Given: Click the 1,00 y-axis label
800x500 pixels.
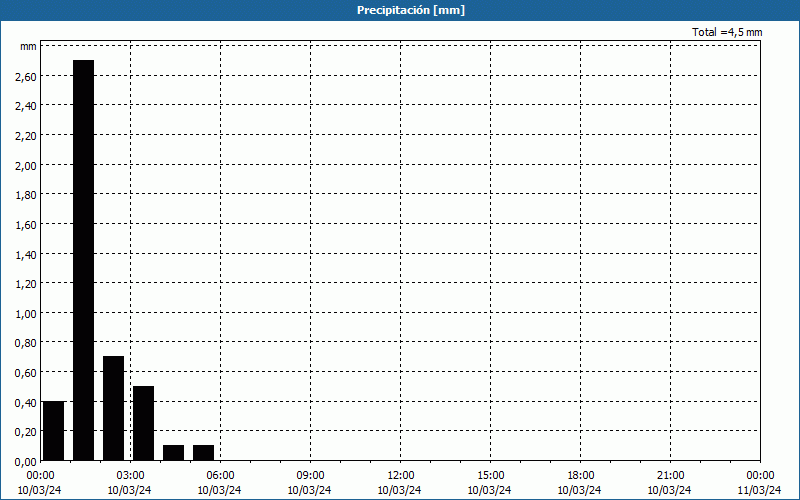Looking at the screenshot, I should pyautogui.click(x=26, y=313).
